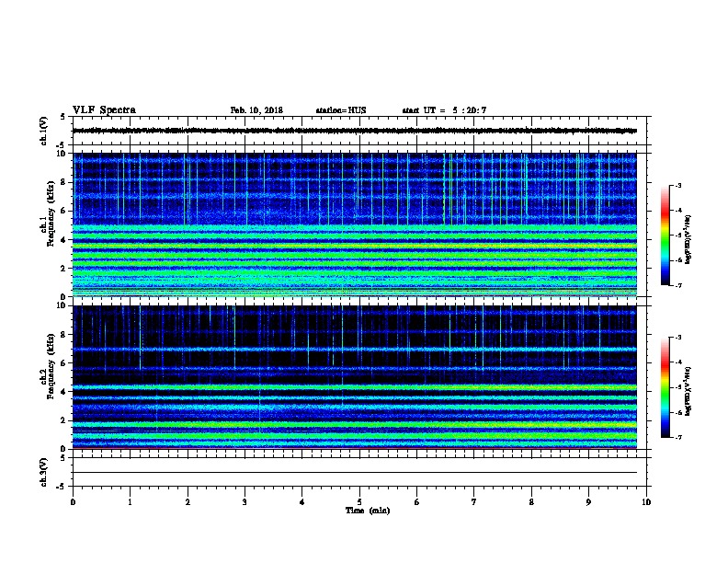The height and width of the screenshot is (563, 728).
Task: Click the log(PSD) units label beside ch.1 color bar
Action: tap(688, 239)
